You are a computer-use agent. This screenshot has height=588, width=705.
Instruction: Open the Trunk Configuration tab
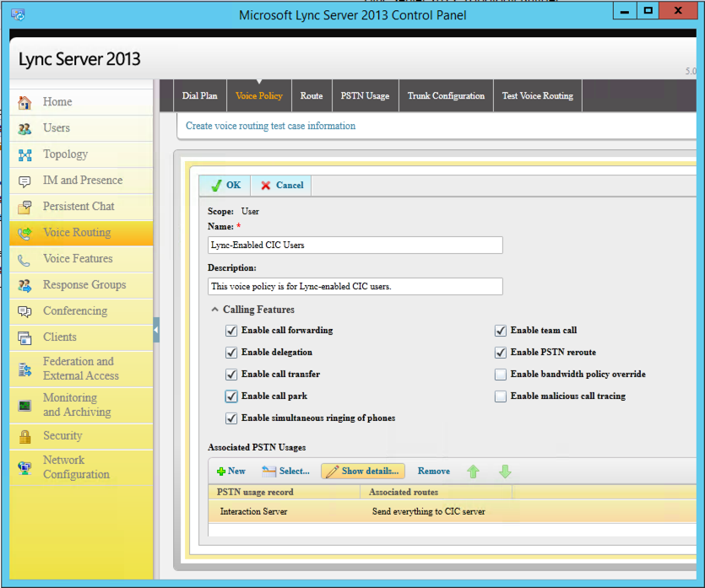coord(446,96)
